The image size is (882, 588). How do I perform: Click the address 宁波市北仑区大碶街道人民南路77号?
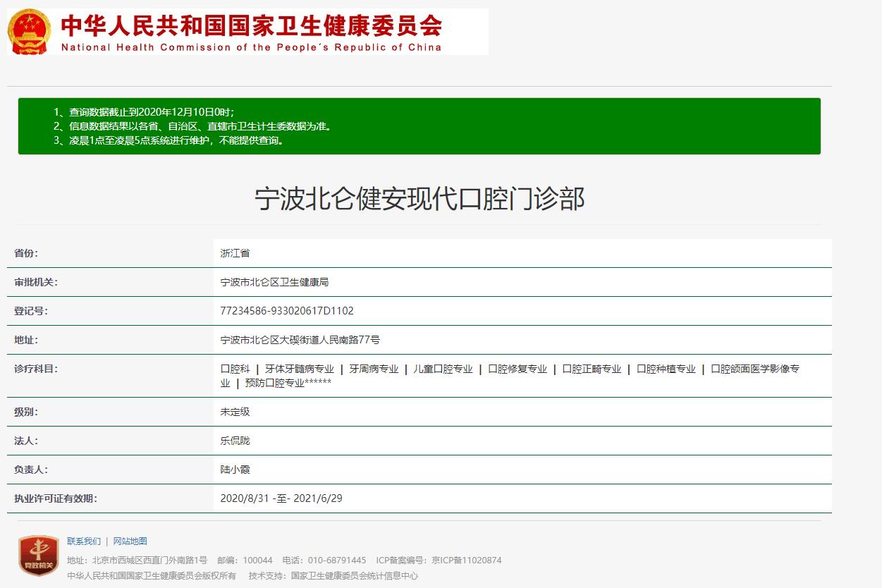point(300,340)
